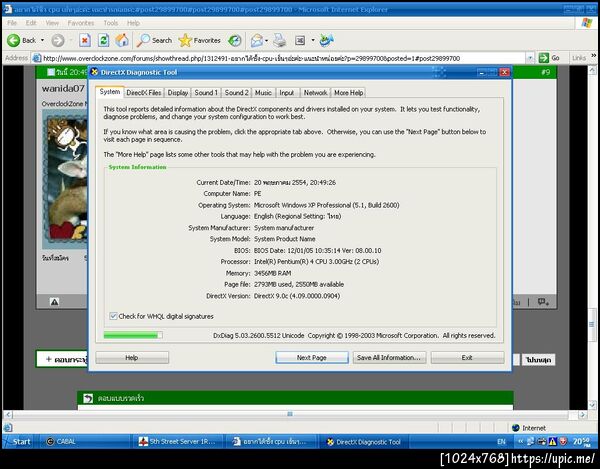This screenshot has width=600, height=469.
Task: Click the vertical scrollbar down arrow
Action: (x=592, y=405)
